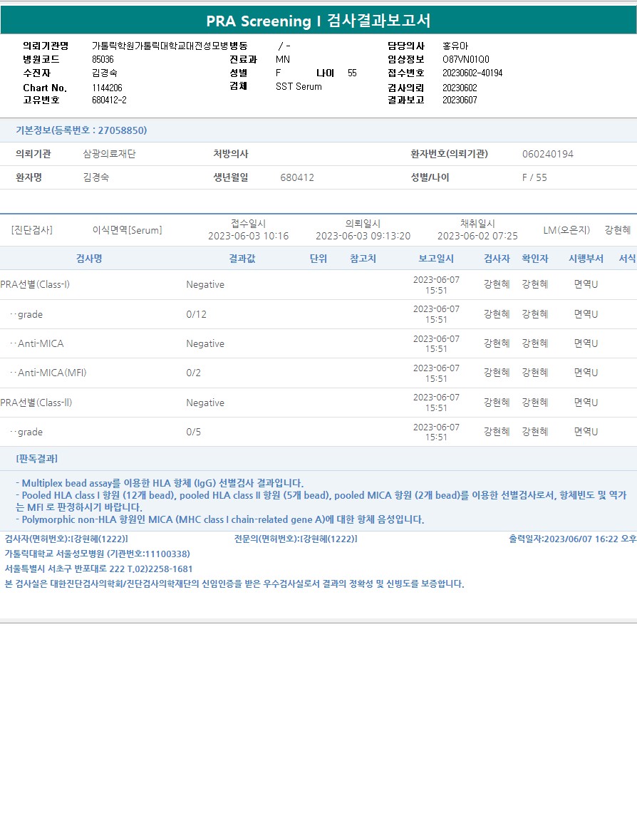Image resolution: width=637 pixels, height=840 pixels.
Task: Click the LM(오은지) label
Action: pyautogui.click(x=566, y=230)
